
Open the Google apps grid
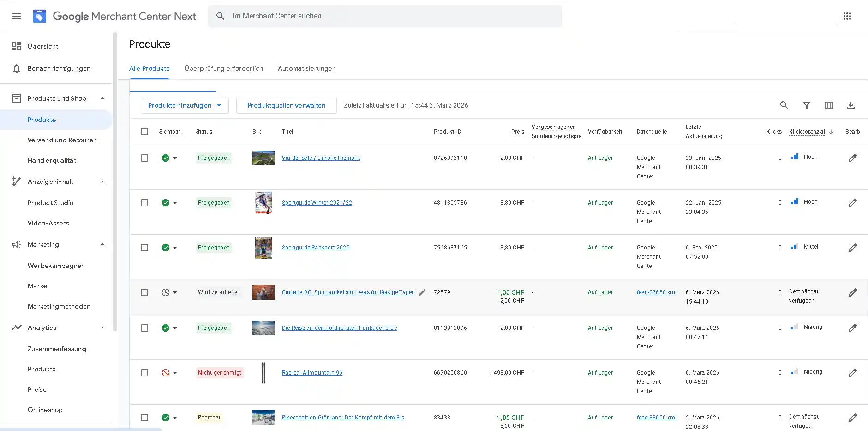point(847,16)
